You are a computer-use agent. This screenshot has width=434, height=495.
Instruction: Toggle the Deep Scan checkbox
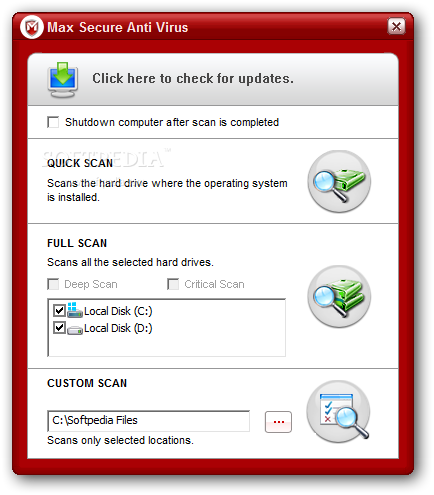pos(53,284)
